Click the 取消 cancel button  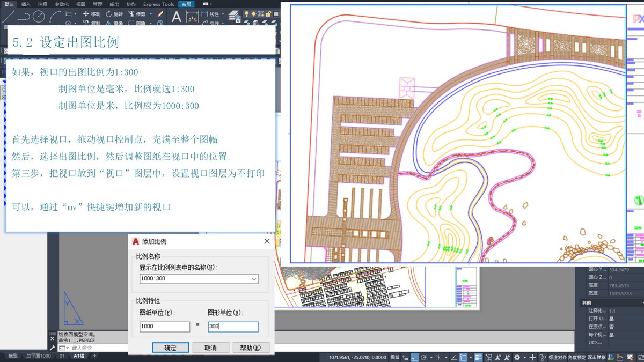pyautogui.click(x=210, y=348)
